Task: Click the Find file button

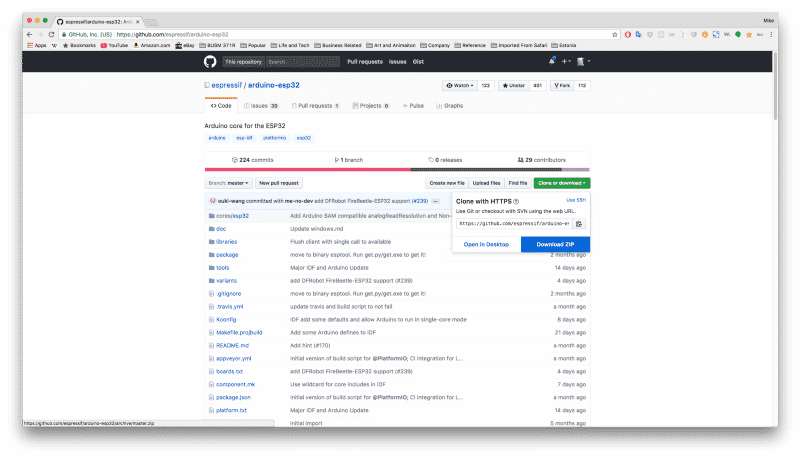Action: 517,183
